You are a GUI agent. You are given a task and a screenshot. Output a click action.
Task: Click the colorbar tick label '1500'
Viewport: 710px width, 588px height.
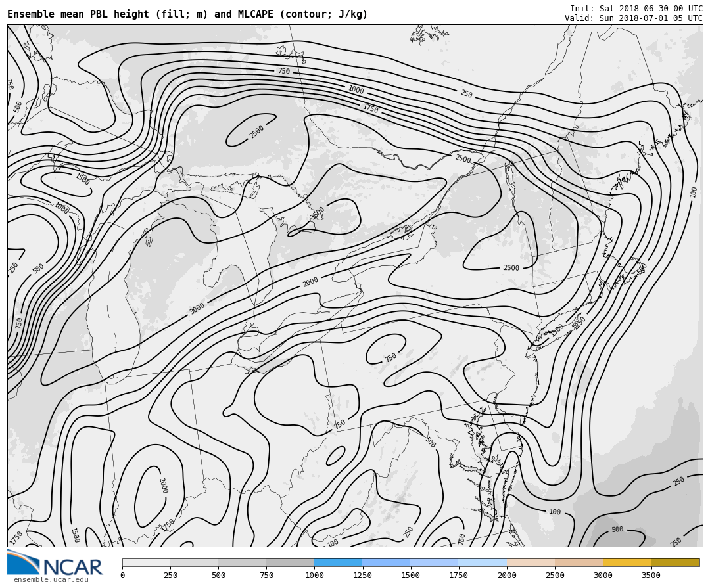click(x=411, y=576)
